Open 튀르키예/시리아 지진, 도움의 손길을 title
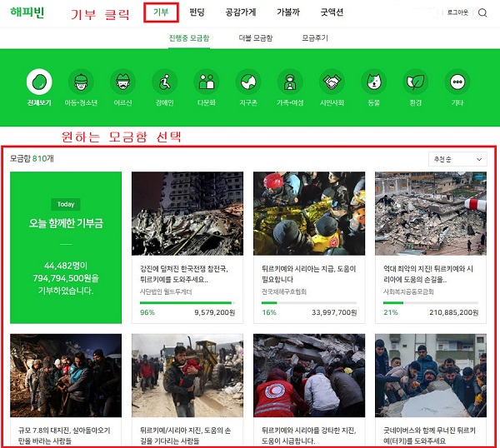 [x=185, y=436]
